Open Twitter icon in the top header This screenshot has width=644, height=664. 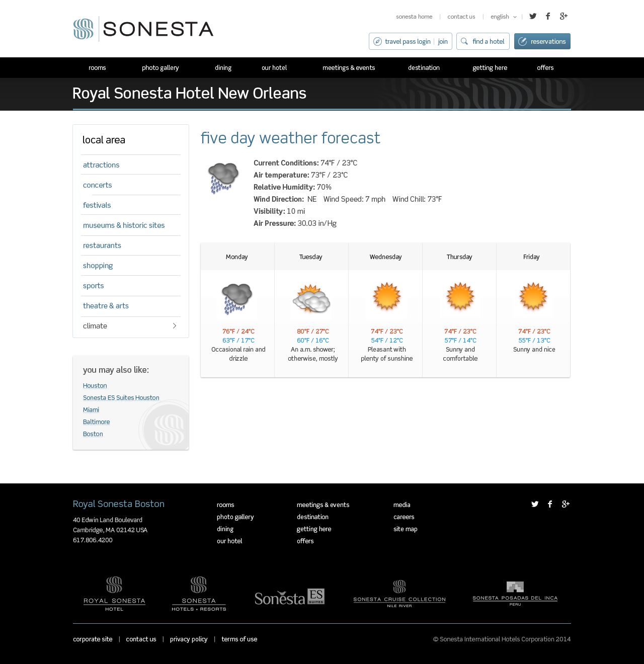coord(533,16)
